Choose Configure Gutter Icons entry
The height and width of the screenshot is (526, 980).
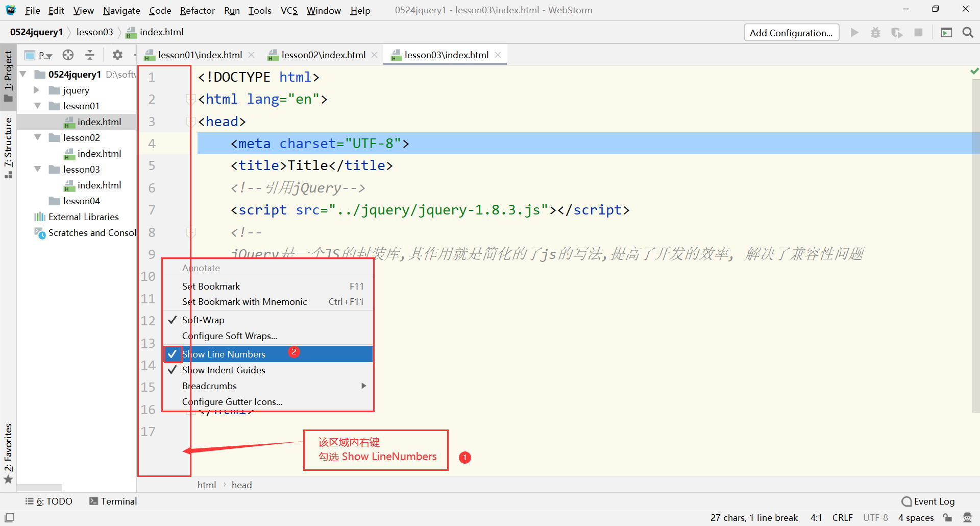coord(268,402)
